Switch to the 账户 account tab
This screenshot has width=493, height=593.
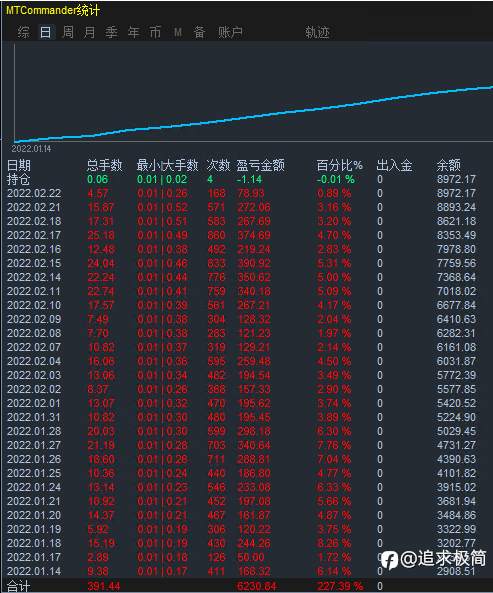[x=230, y=32]
